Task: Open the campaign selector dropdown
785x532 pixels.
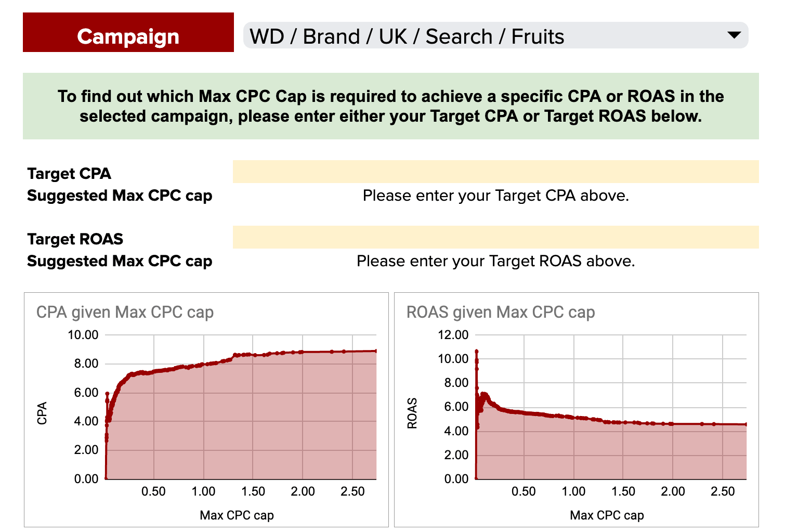Action: [494, 35]
